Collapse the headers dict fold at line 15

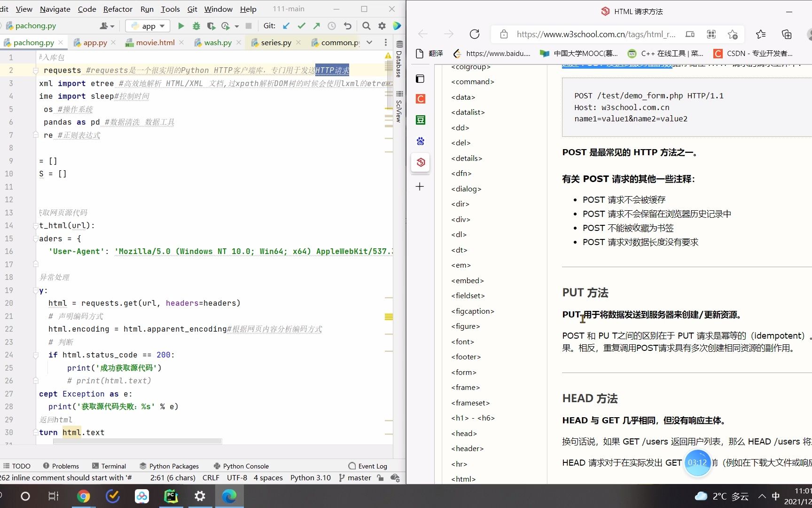coord(36,239)
